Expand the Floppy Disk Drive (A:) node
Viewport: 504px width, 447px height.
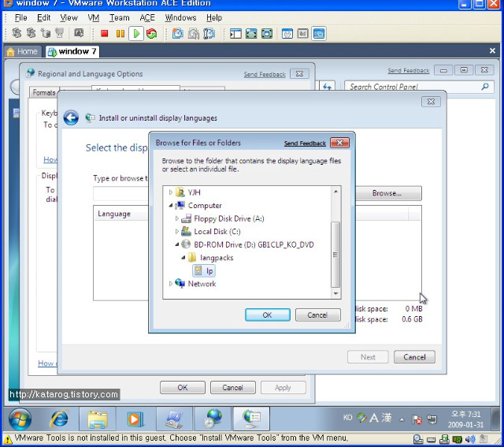(x=176, y=218)
